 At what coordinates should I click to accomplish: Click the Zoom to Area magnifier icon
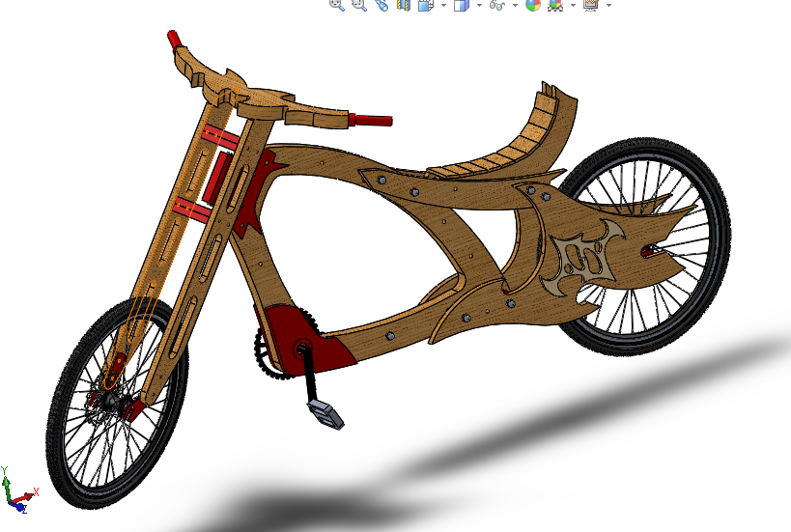(359, 5)
